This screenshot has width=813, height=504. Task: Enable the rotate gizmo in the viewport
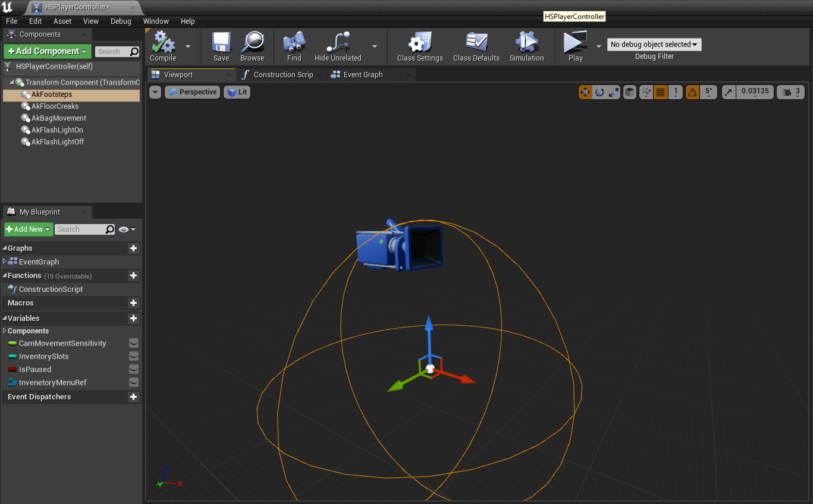[599, 92]
